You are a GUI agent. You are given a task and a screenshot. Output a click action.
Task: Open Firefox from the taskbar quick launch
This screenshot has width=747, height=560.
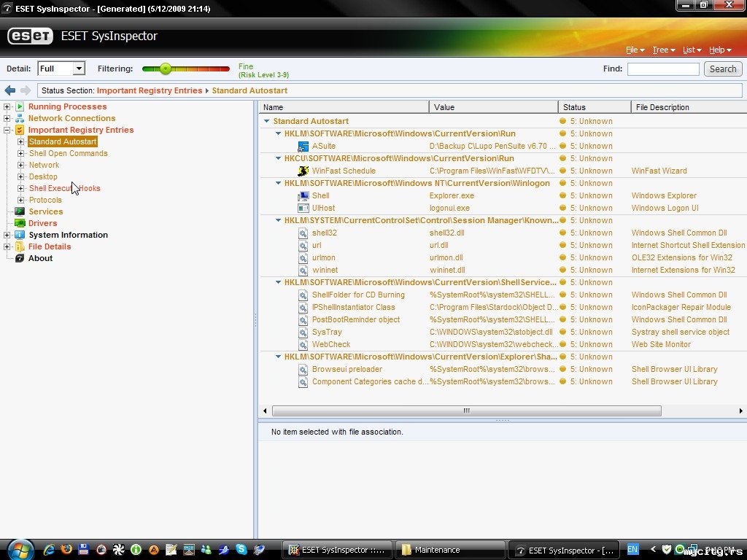(67, 550)
